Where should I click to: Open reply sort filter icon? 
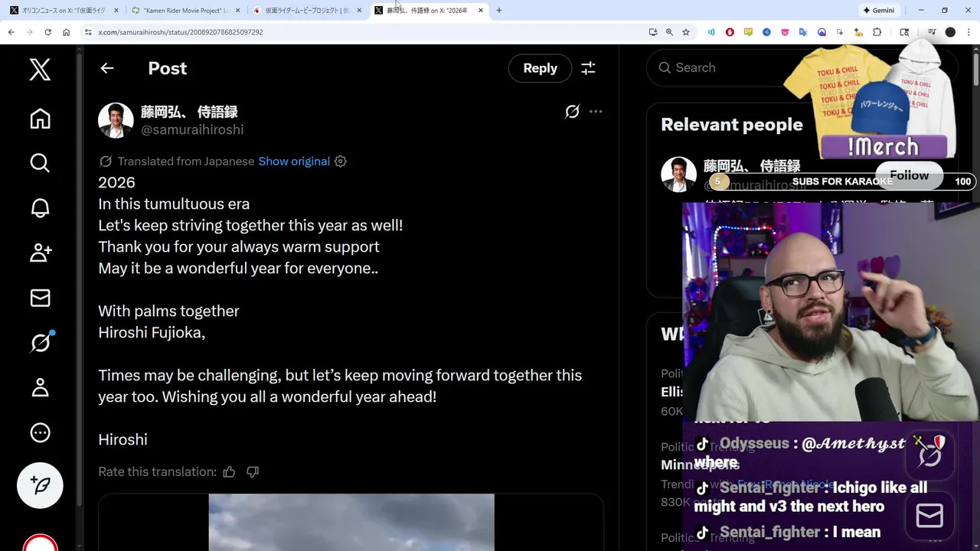[588, 68]
